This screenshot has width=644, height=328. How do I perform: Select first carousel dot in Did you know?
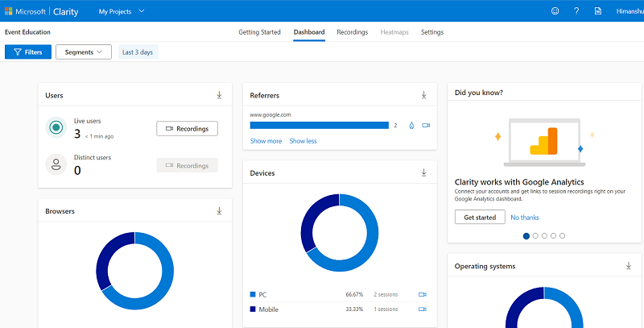[526, 236]
